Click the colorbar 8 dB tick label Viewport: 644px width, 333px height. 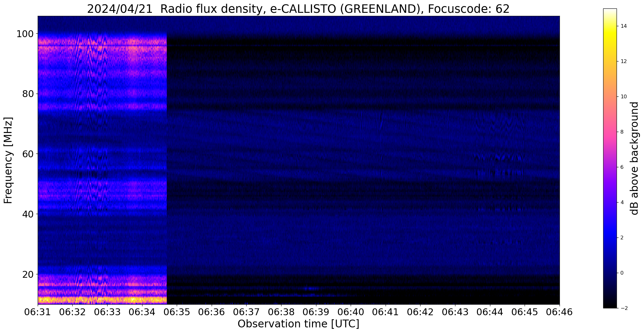click(x=622, y=132)
